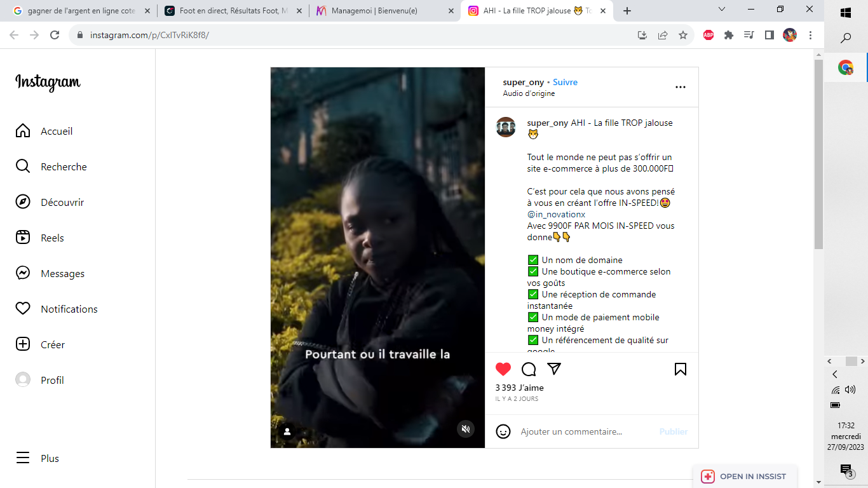
Task: Share the post via paper plane icon
Action: pyautogui.click(x=554, y=369)
